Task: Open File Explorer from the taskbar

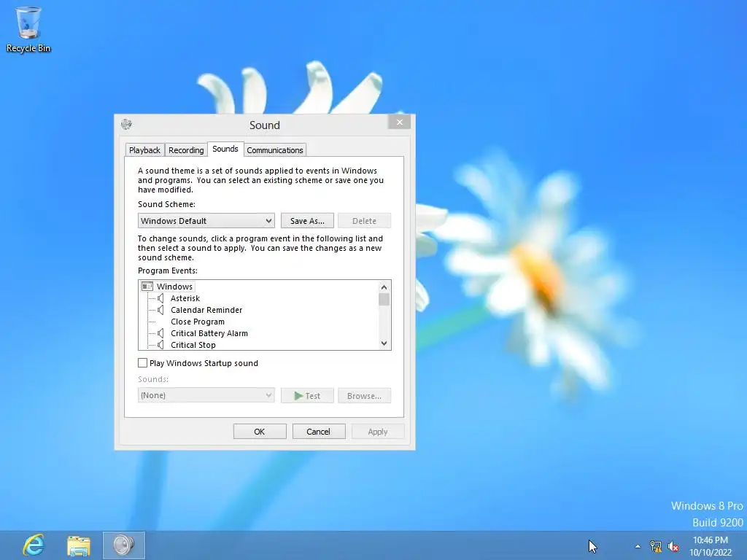Action: pyautogui.click(x=79, y=545)
